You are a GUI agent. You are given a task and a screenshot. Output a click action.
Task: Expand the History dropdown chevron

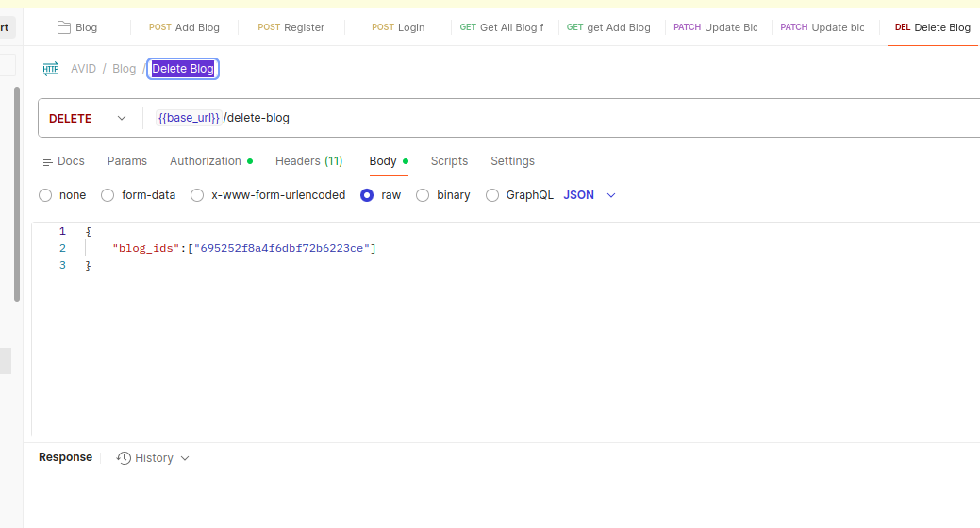coord(185,458)
